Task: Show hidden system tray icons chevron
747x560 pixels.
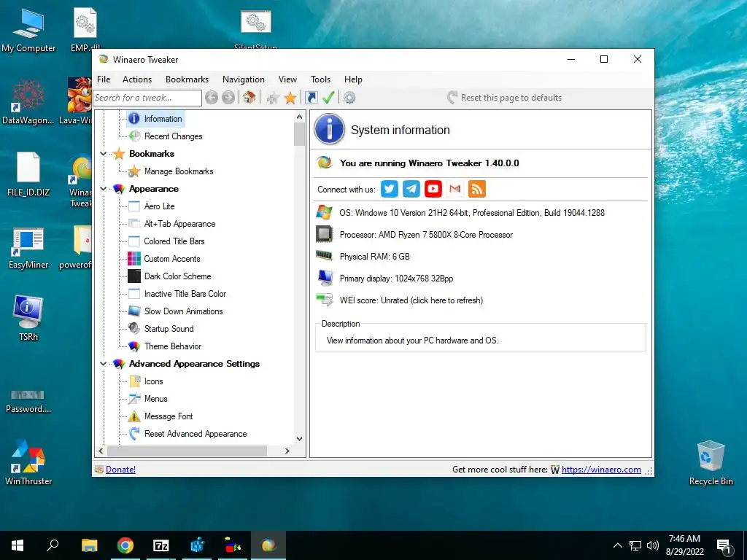Action: pyautogui.click(x=617, y=545)
